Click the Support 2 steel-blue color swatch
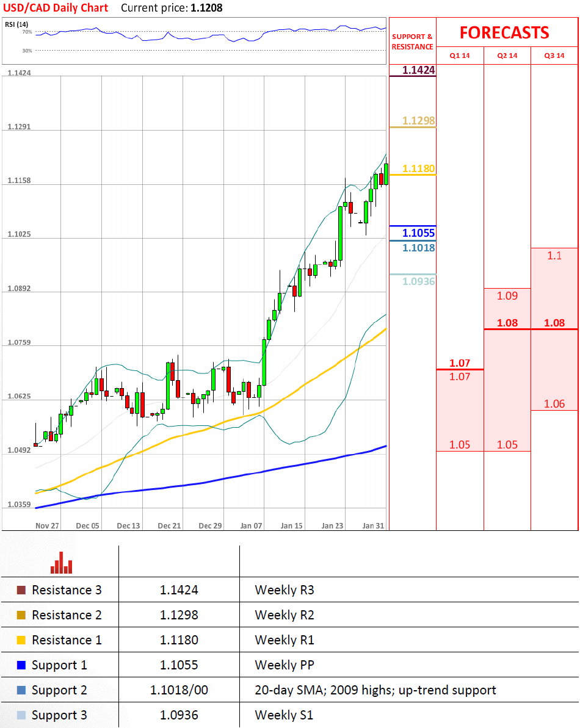This screenshot has height=728, width=580. [x=21, y=690]
